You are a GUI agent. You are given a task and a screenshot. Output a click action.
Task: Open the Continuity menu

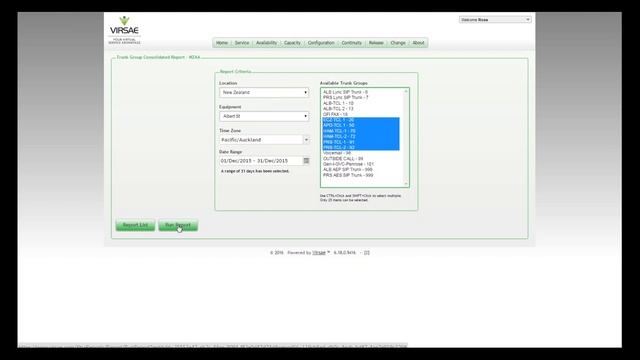(x=351, y=43)
